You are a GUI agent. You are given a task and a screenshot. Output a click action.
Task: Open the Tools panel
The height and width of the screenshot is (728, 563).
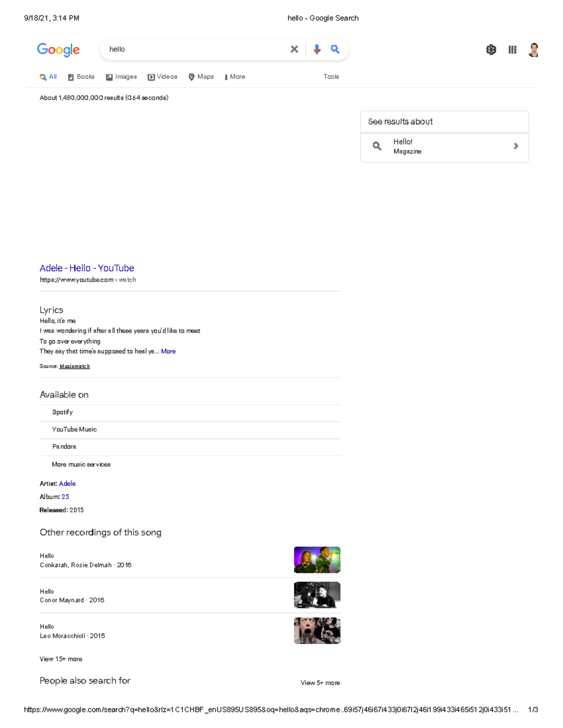pyautogui.click(x=331, y=76)
